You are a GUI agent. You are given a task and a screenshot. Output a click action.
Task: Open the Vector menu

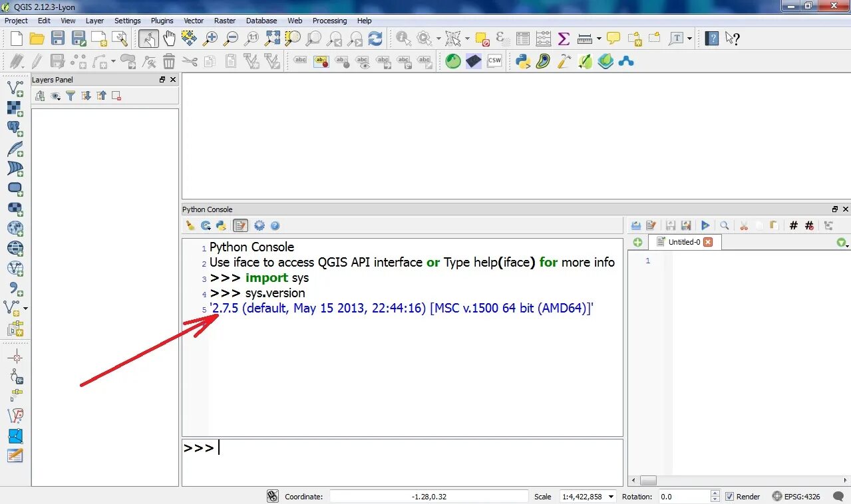point(194,21)
